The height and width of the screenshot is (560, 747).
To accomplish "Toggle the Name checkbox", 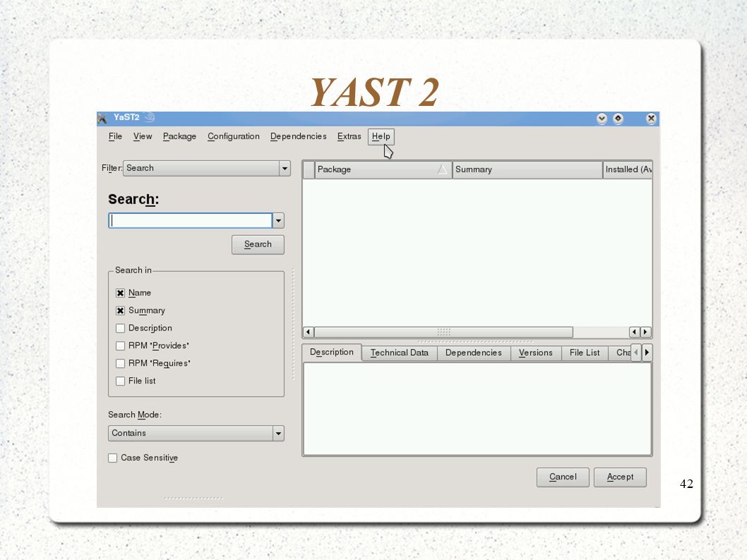I will 121,293.
